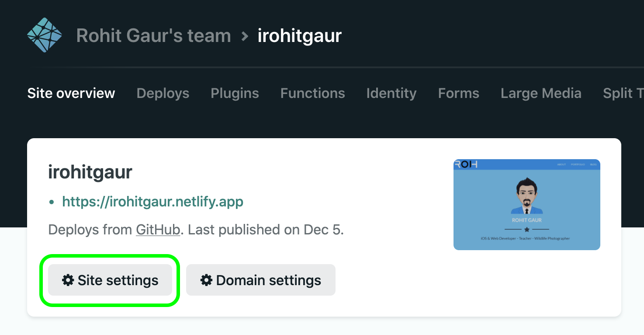
Task: Click the site preview thumbnail
Action: pos(527,205)
